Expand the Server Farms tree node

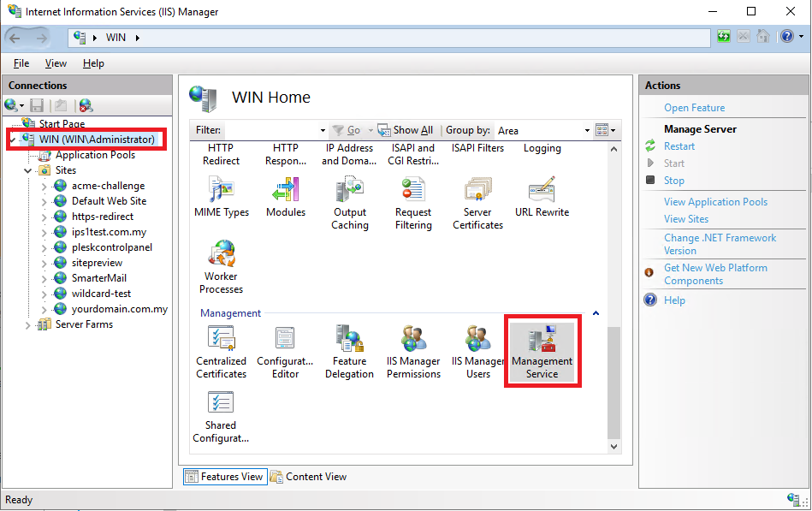28,325
